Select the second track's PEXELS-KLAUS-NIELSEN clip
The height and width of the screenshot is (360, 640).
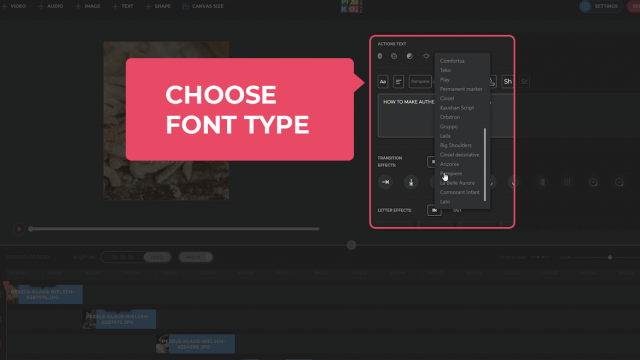tap(119, 319)
